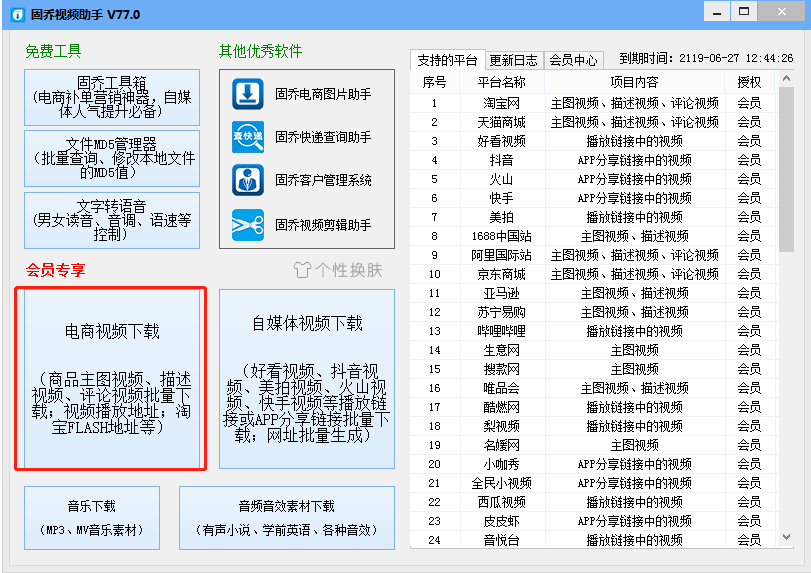The height and width of the screenshot is (573, 811).
Task: Select the 淘宝网 row
Action: pyautogui.click(x=594, y=103)
